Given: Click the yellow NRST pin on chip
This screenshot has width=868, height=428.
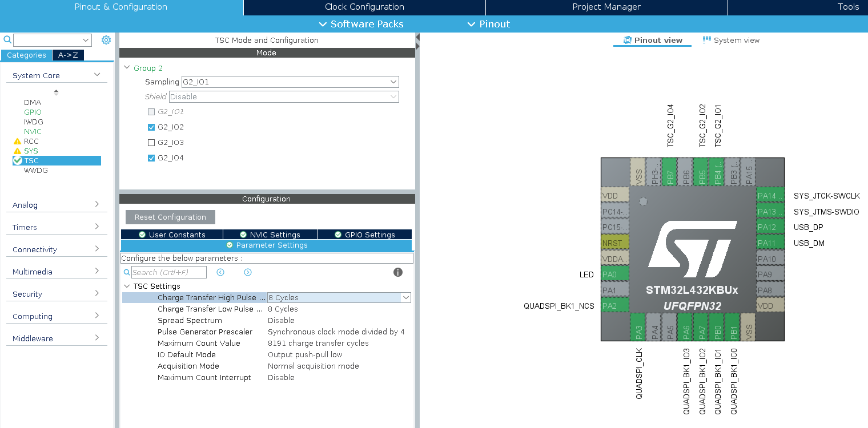Looking at the screenshot, I should coord(614,243).
